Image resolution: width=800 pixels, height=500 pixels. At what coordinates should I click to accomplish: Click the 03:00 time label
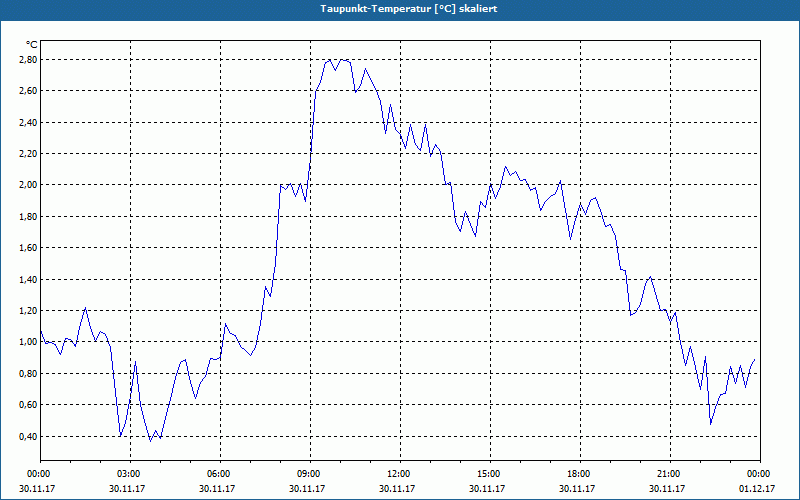[x=130, y=474]
